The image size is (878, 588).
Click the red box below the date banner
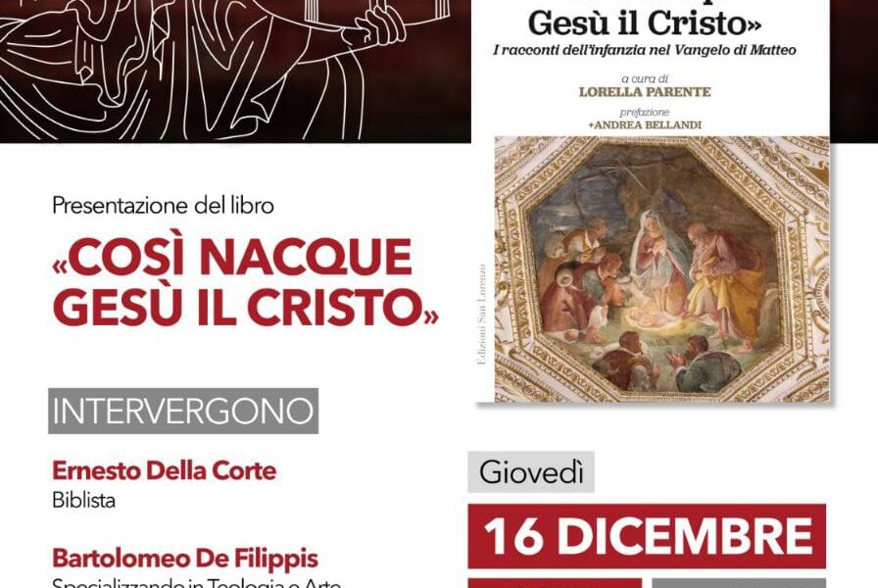click(x=555, y=583)
